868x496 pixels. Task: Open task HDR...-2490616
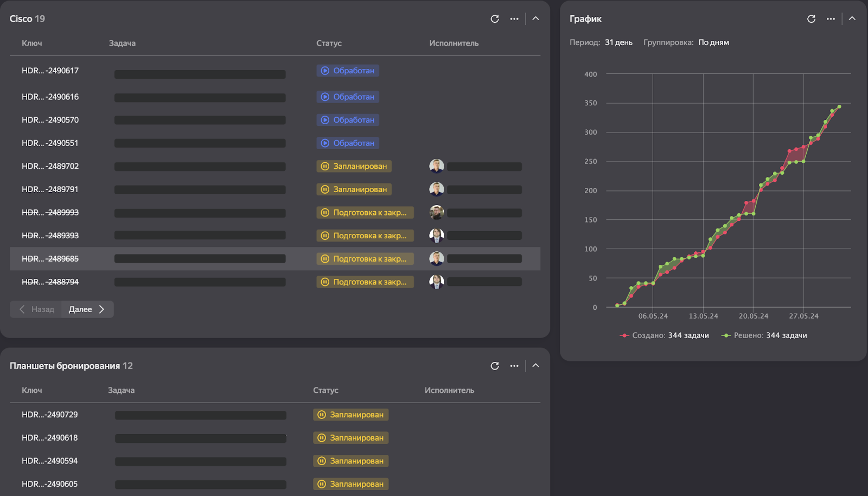pyautogui.click(x=50, y=97)
